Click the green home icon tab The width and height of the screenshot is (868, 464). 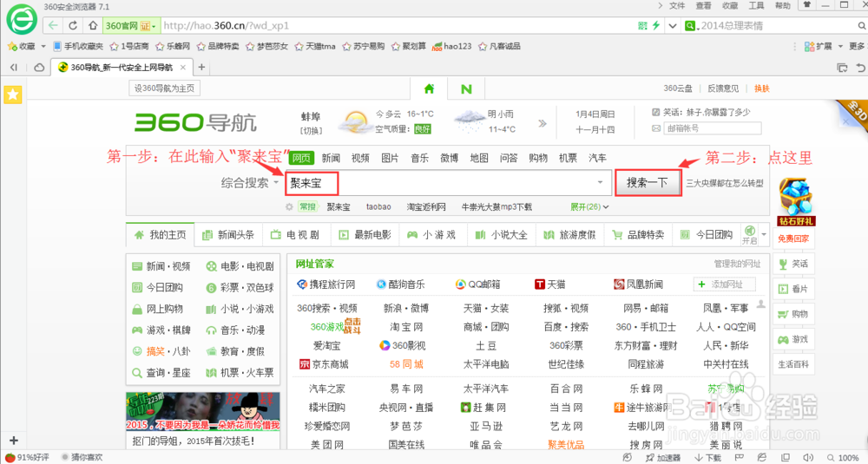click(429, 88)
